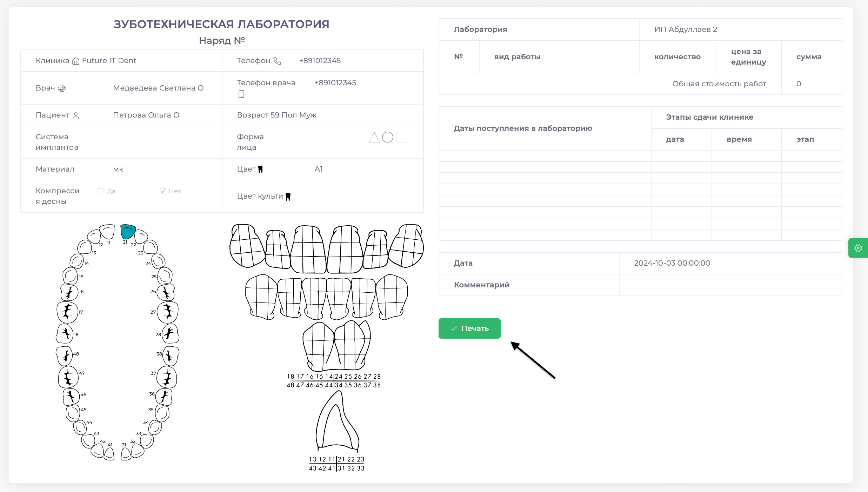The image size is (868, 492).
Task: Click the paired molar grid diagram
Action: [336, 346]
